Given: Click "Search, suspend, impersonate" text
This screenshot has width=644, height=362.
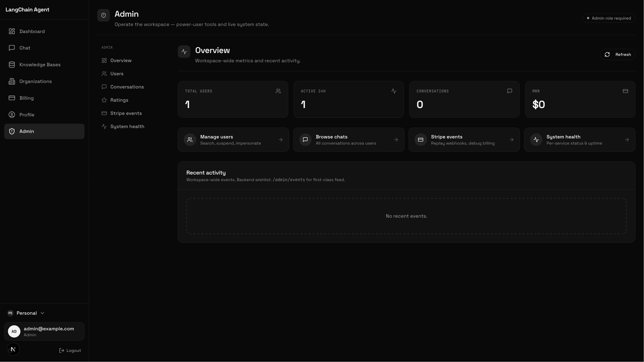Looking at the screenshot, I should (231, 143).
